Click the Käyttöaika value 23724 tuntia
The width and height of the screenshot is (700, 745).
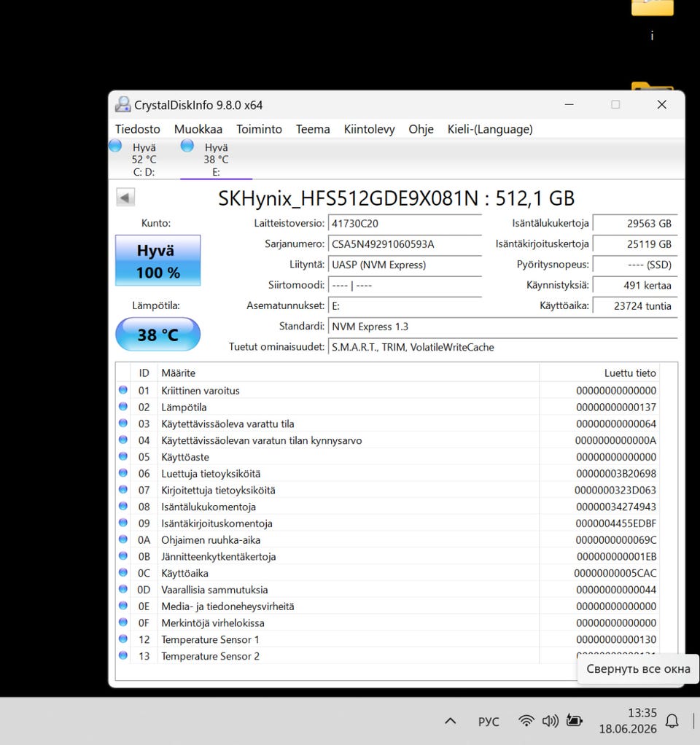click(x=635, y=306)
